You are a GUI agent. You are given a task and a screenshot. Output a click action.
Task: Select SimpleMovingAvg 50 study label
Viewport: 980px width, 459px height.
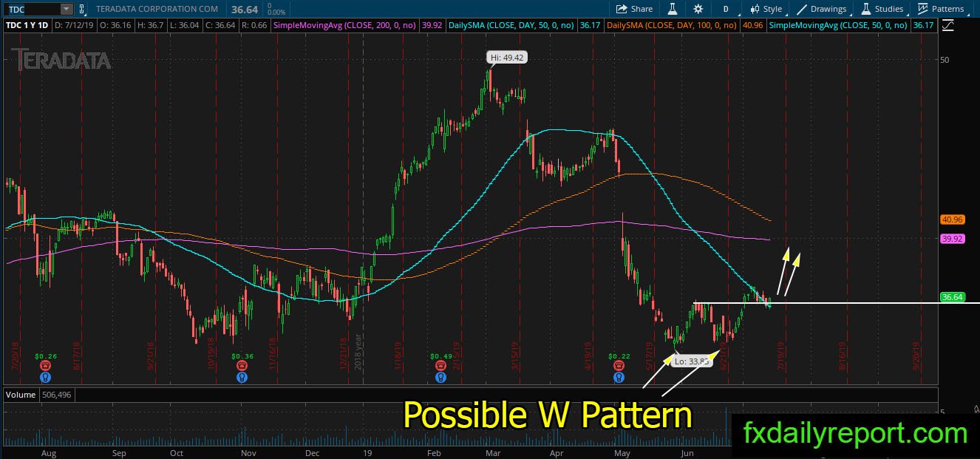click(x=840, y=25)
